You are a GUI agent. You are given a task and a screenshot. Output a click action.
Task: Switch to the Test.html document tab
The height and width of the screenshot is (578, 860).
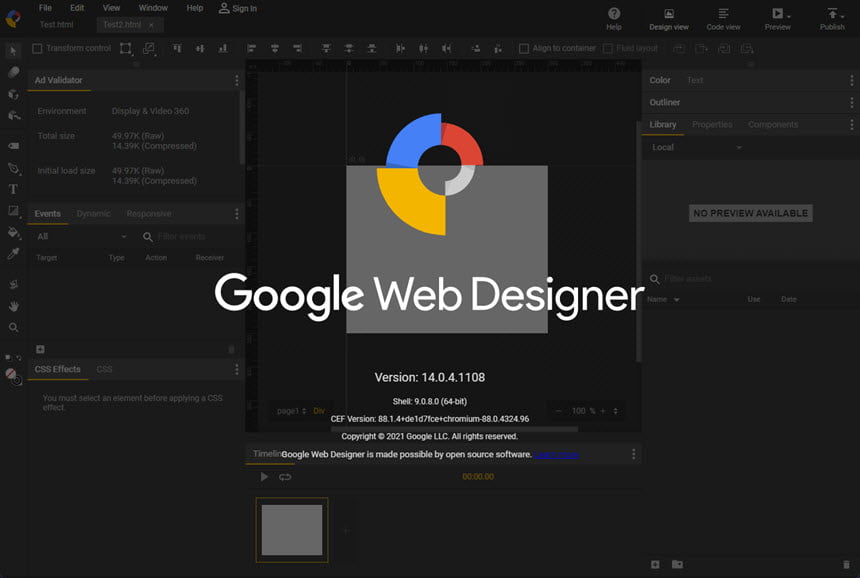point(56,24)
